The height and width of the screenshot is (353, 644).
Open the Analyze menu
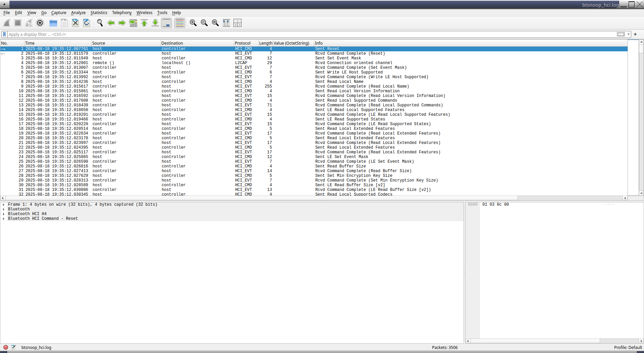point(78,13)
